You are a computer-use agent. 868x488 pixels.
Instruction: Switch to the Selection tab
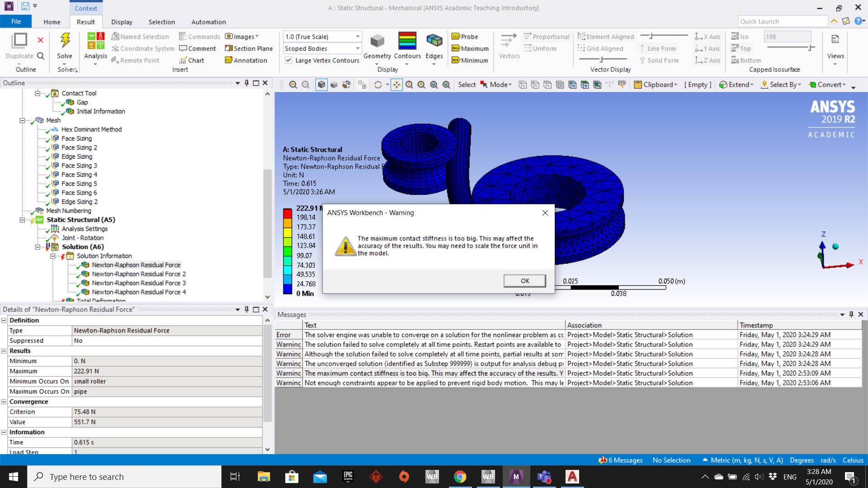161,22
